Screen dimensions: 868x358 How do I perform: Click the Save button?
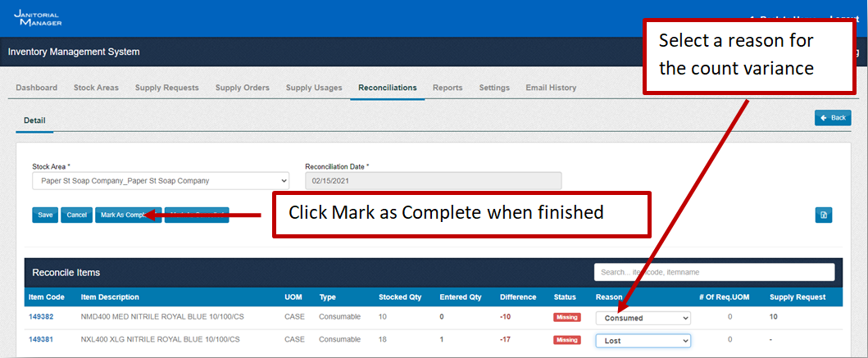click(x=45, y=215)
